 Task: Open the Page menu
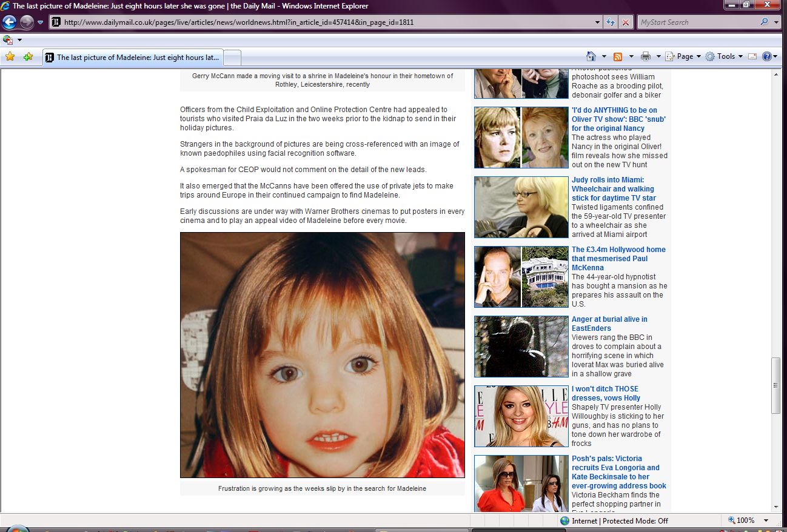pyautogui.click(x=685, y=56)
